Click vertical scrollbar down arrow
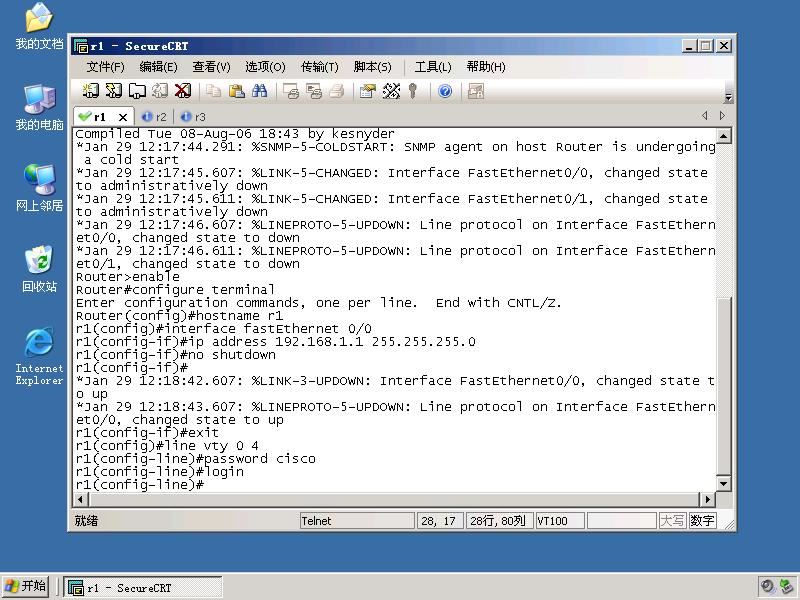800x600 pixels. [x=723, y=483]
